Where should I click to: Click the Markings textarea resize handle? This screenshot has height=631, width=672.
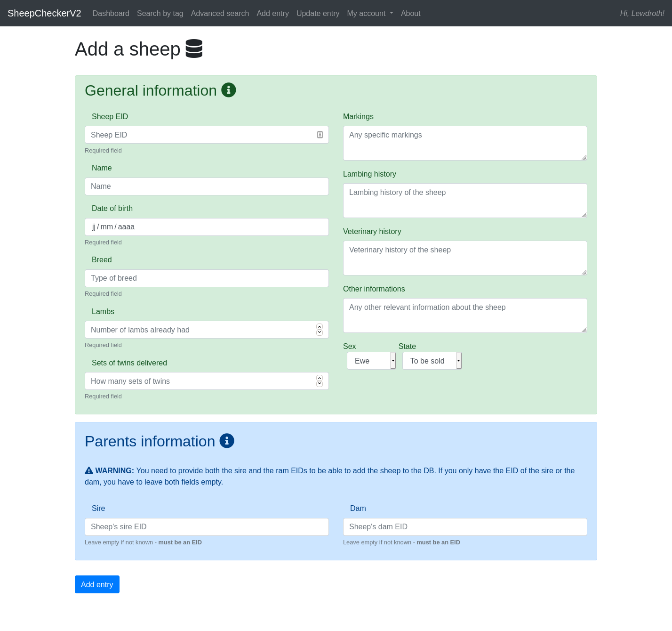pyautogui.click(x=584, y=157)
